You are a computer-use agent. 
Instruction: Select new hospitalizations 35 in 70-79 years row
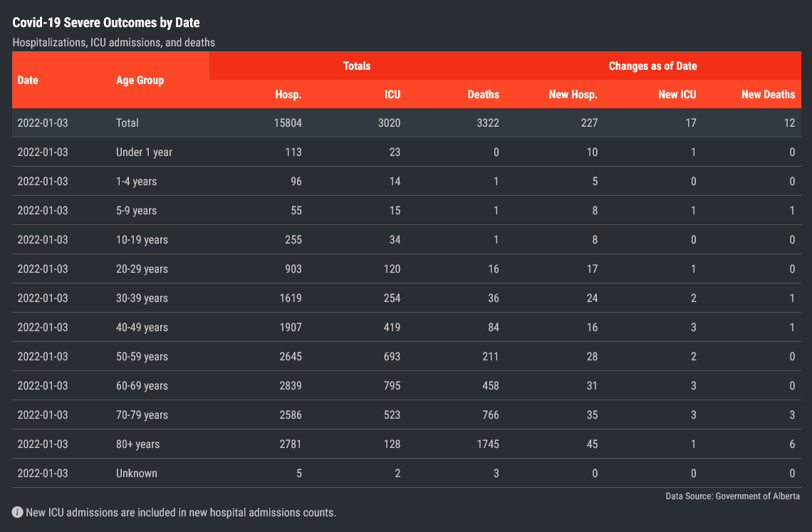[592, 415]
